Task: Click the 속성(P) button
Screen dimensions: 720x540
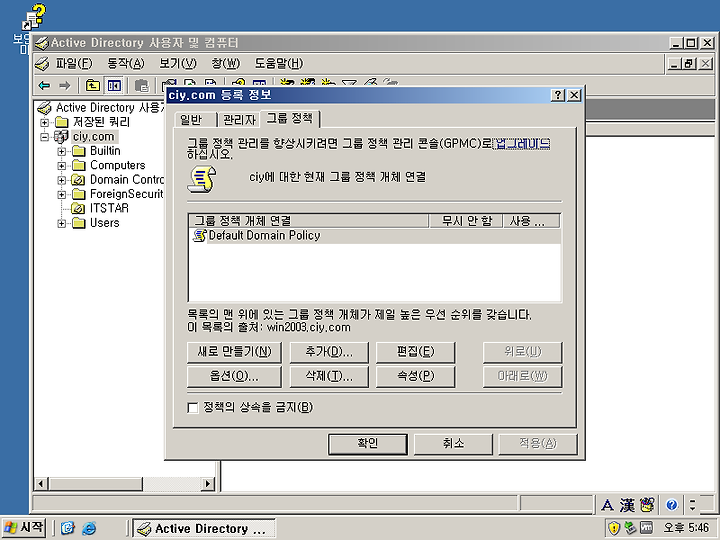Action: click(x=416, y=377)
